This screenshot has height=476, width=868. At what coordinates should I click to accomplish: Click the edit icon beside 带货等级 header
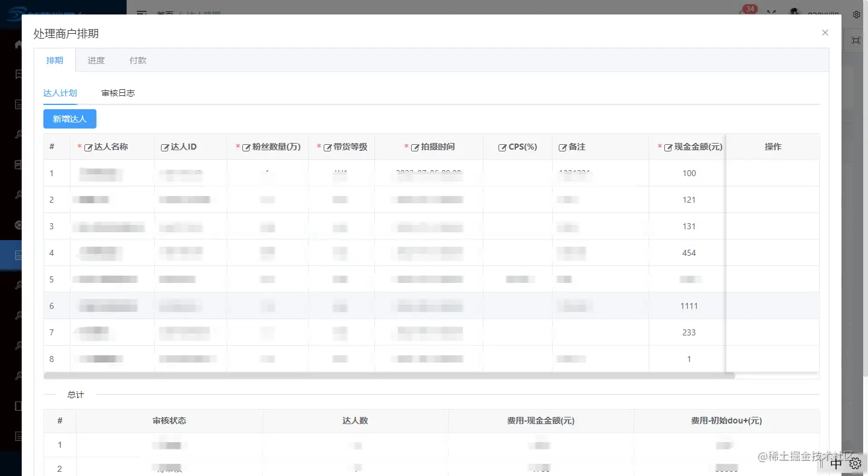click(x=328, y=147)
